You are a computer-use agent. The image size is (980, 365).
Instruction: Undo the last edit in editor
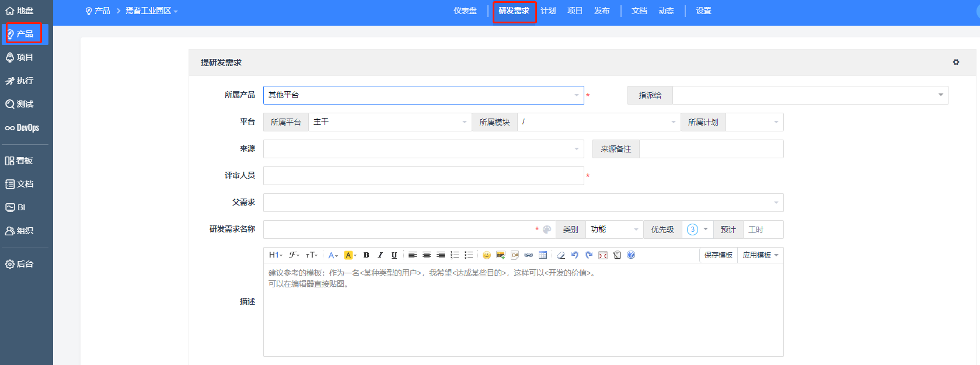(574, 255)
